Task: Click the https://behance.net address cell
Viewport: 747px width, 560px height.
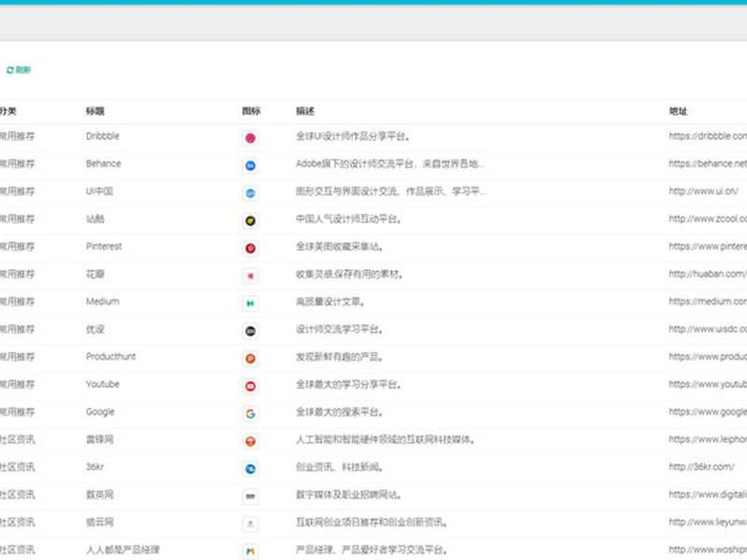Action: [708, 163]
